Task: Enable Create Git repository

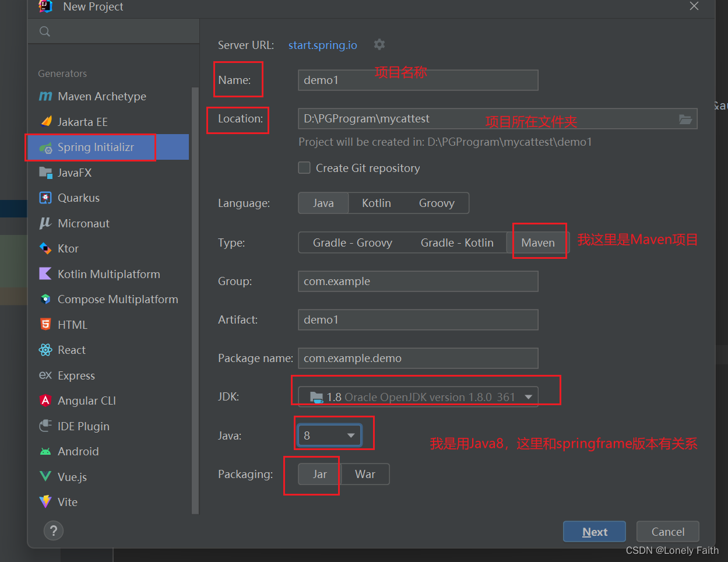Action: 304,168
